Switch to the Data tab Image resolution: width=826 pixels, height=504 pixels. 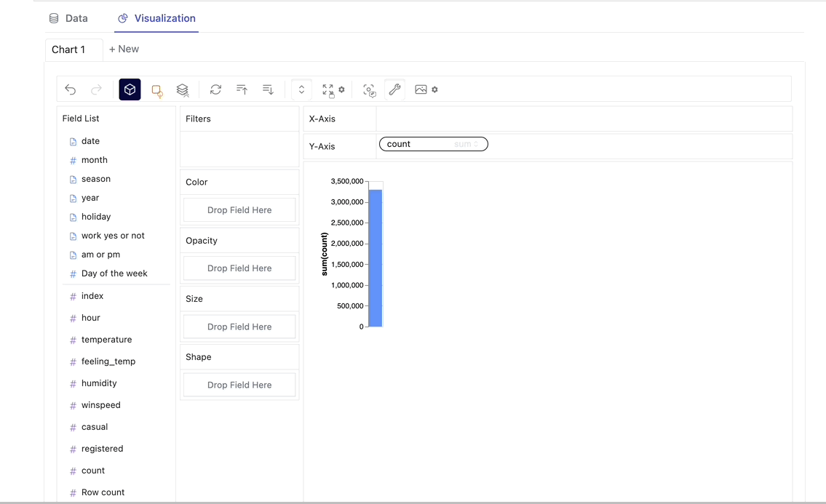point(68,18)
